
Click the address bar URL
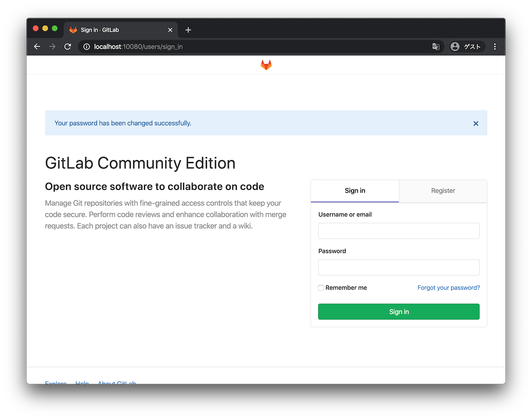pos(138,47)
